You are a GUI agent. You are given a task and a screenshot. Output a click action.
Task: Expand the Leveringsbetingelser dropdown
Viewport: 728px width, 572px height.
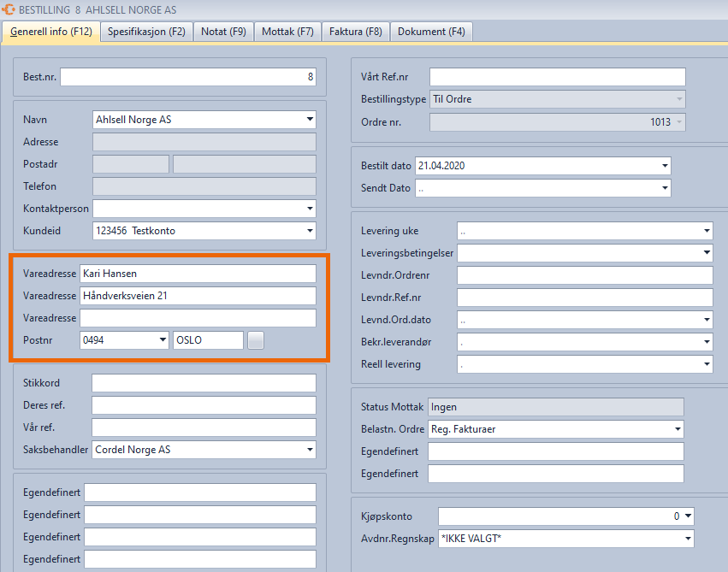click(x=706, y=253)
